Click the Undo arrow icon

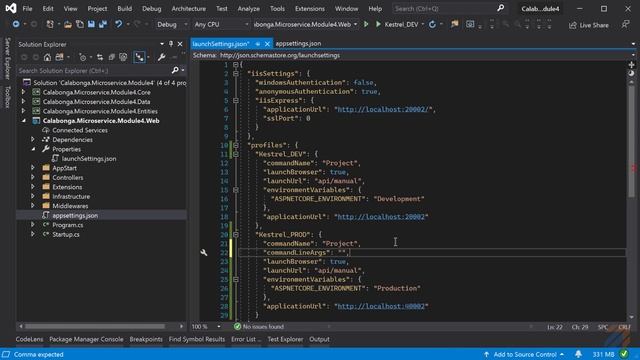click(118, 24)
